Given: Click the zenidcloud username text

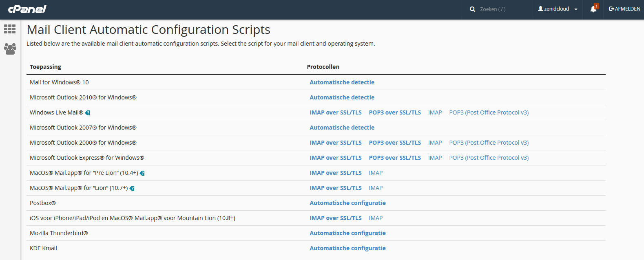Looking at the screenshot, I should point(556,9).
